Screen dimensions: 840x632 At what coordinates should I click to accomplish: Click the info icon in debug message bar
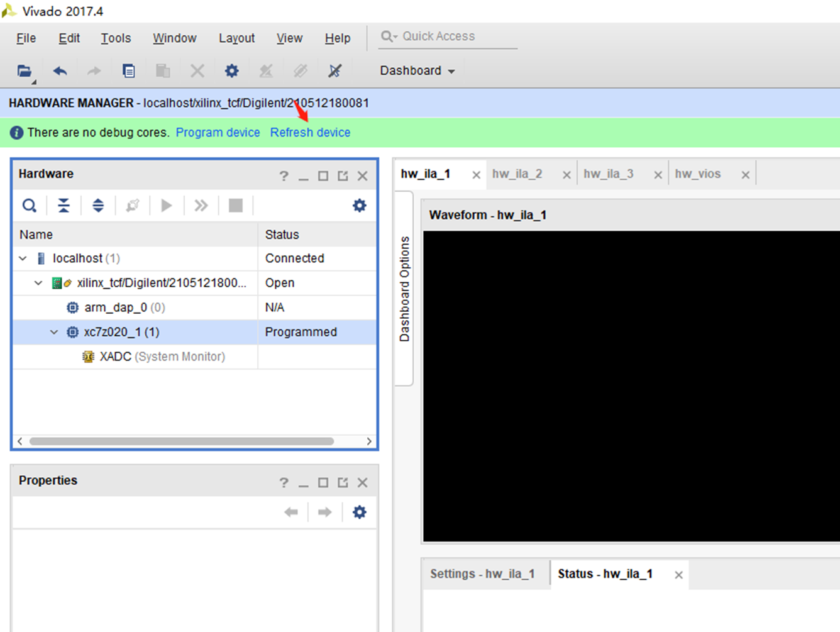(17, 133)
